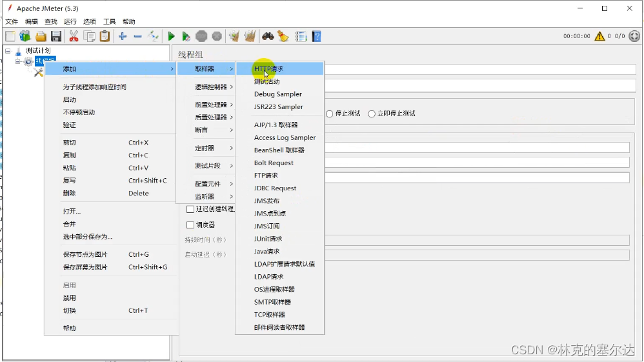This screenshot has height=362, width=644.
Task: Click the yellow warning log icon
Action: coord(599,36)
